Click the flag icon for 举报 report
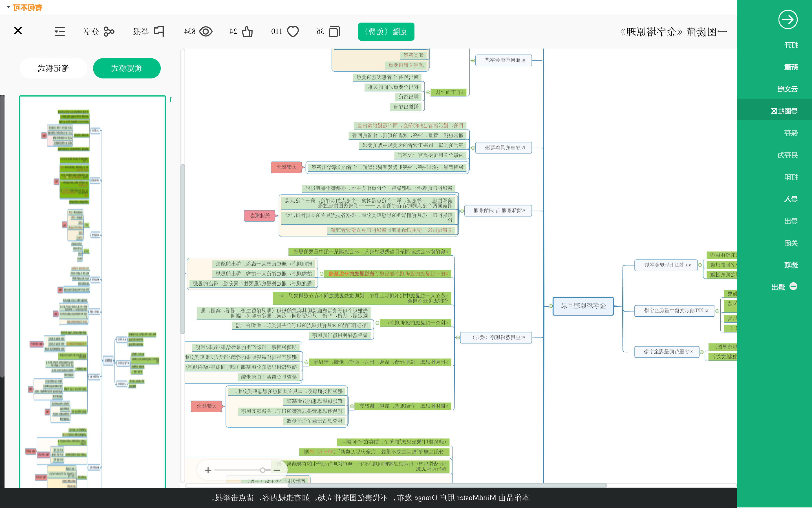Image resolution: width=812 pixels, height=508 pixels. click(159, 32)
